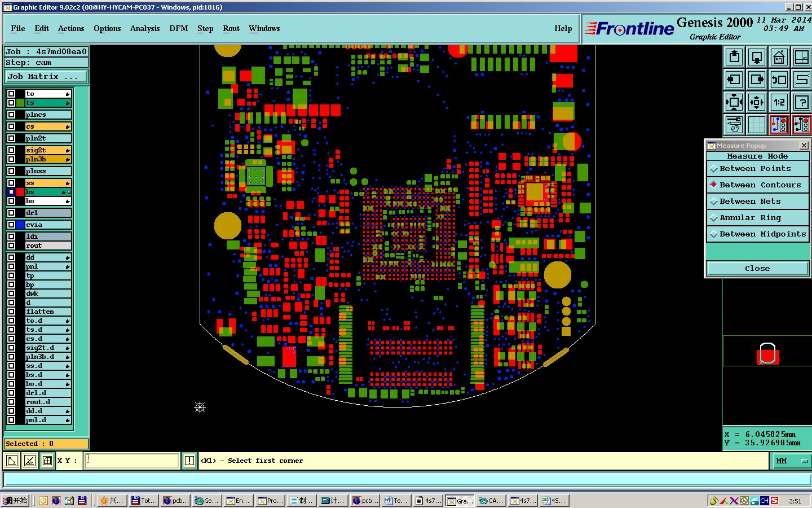The height and width of the screenshot is (508, 812).
Task: Click the question mark area info icon
Action: (801, 102)
